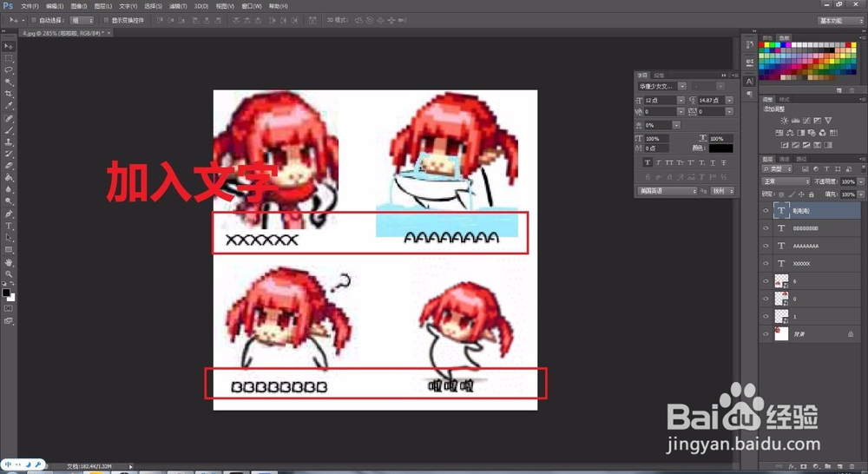This screenshot has height=474, width=868.
Task: Open the layer opacity dropdown arrow
Action: click(x=861, y=181)
